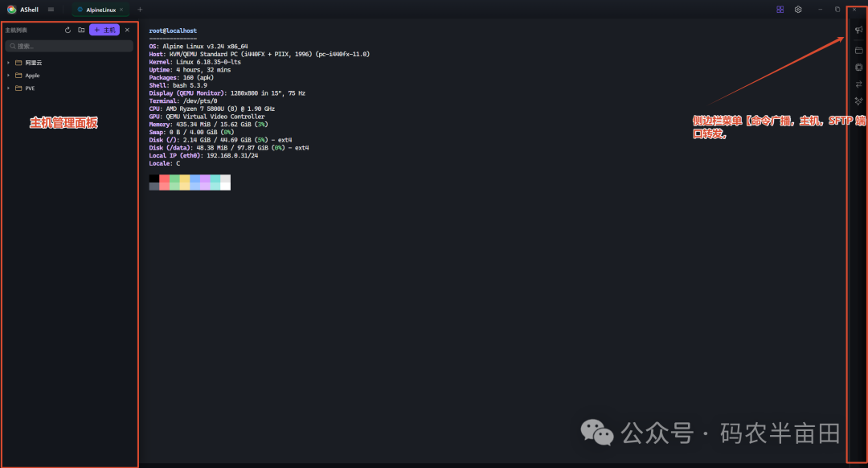This screenshot has height=468, width=868.
Task: Click the Shell: bash 5.3.9 line
Action: pyautogui.click(x=178, y=85)
